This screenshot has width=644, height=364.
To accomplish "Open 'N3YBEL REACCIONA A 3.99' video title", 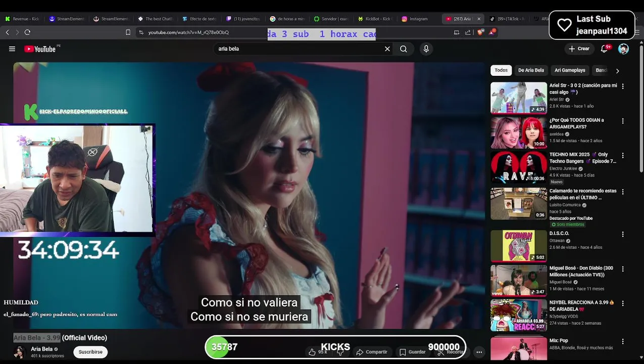I will tap(582, 306).
